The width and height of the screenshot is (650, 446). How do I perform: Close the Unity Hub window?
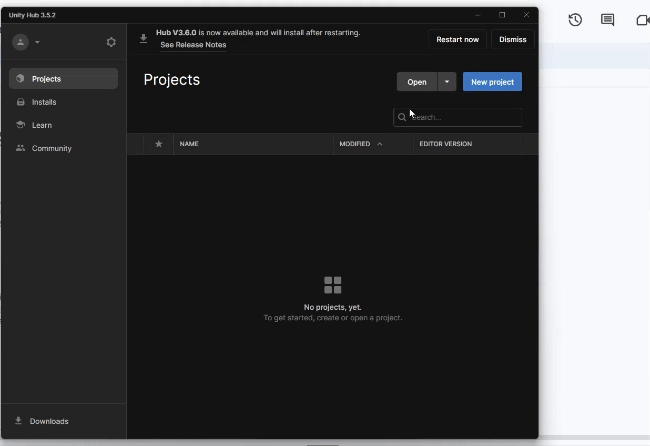point(526,15)
